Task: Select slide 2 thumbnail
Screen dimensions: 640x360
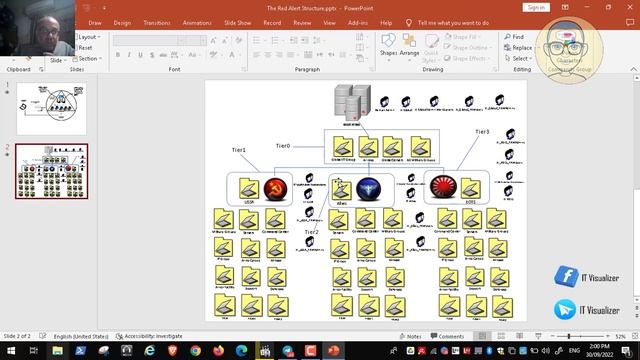Action: click(51, 171)
